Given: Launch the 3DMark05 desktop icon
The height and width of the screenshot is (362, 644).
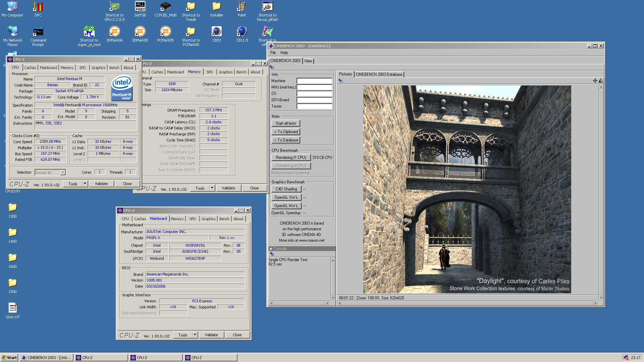Looking at the screenshot, I should [140, 34].
